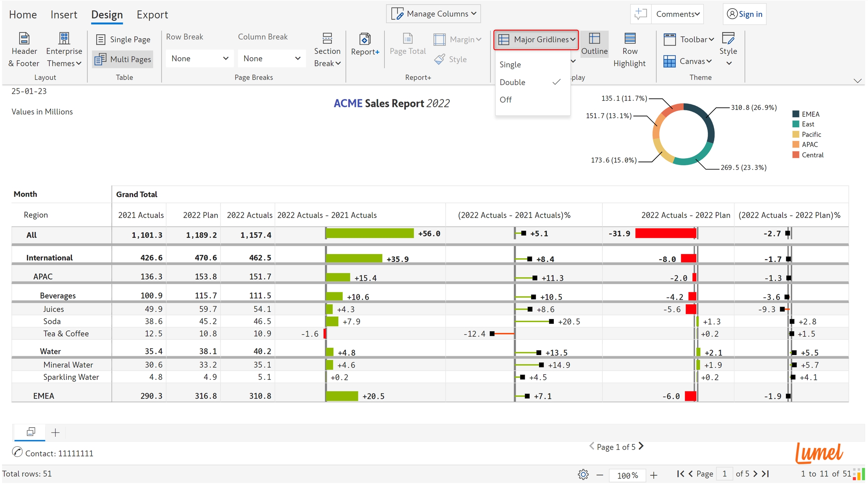Click the Sign in button
The width and height of the screenshot is (868, 486).
click(744, 14)
